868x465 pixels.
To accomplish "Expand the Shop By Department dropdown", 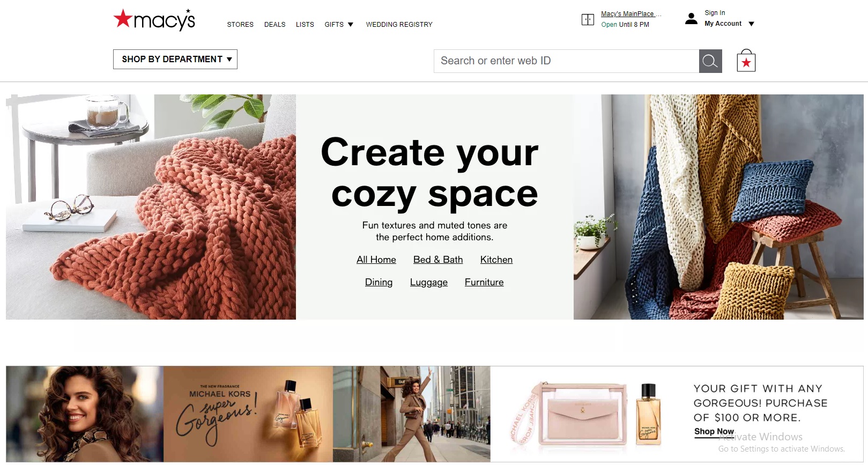I will [175, 59].
